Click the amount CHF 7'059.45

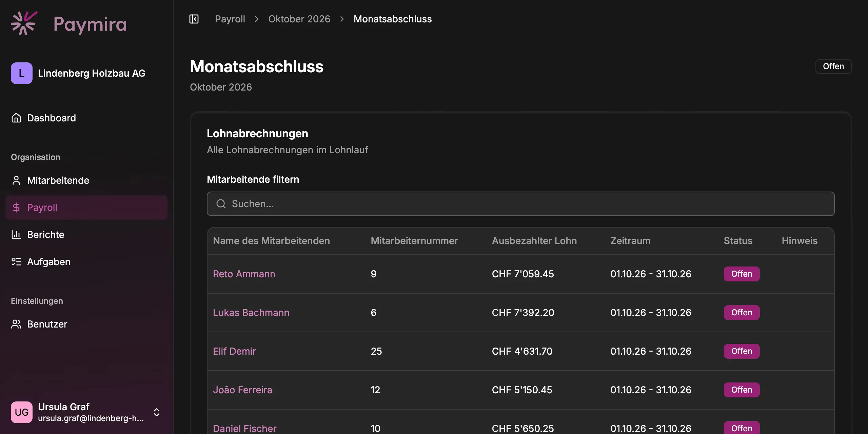[x=523, y=274]
